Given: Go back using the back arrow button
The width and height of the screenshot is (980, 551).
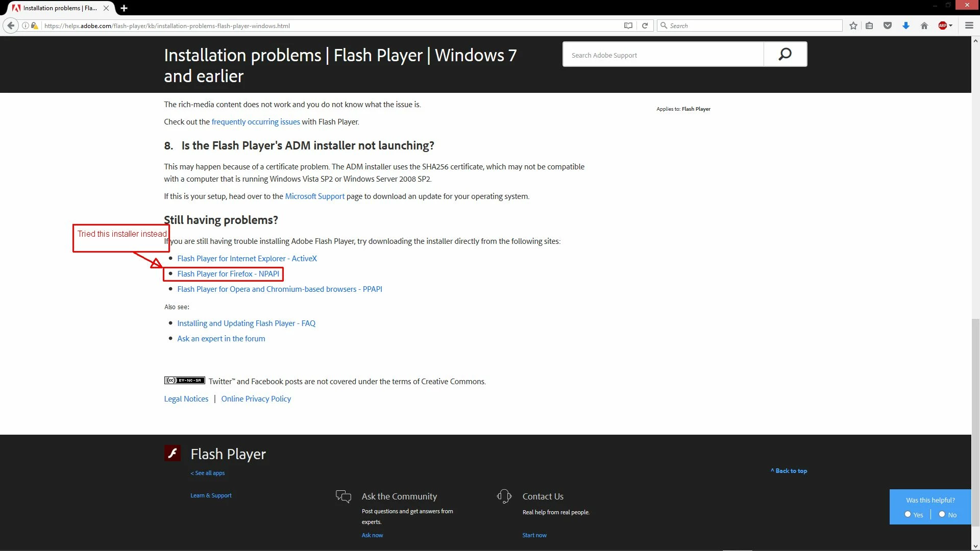Looking at the screenshot, I should click(x=11, y=26).
